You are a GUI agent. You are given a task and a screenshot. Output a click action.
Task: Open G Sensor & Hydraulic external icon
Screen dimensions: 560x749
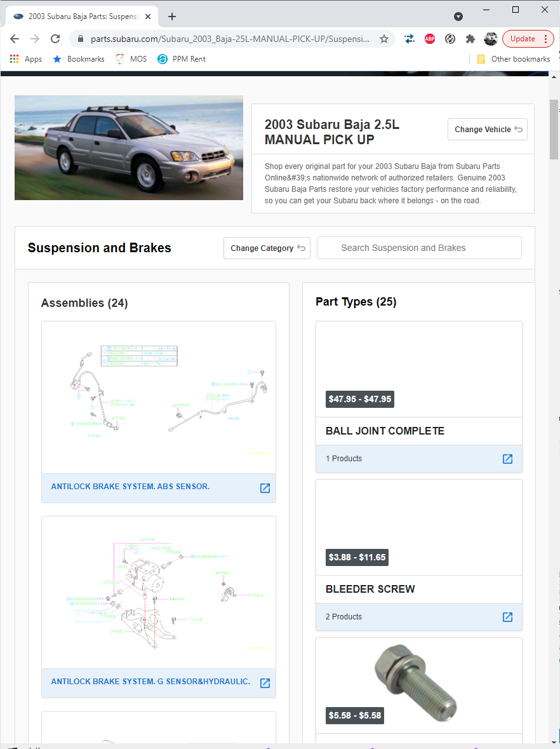coord(265,683)
